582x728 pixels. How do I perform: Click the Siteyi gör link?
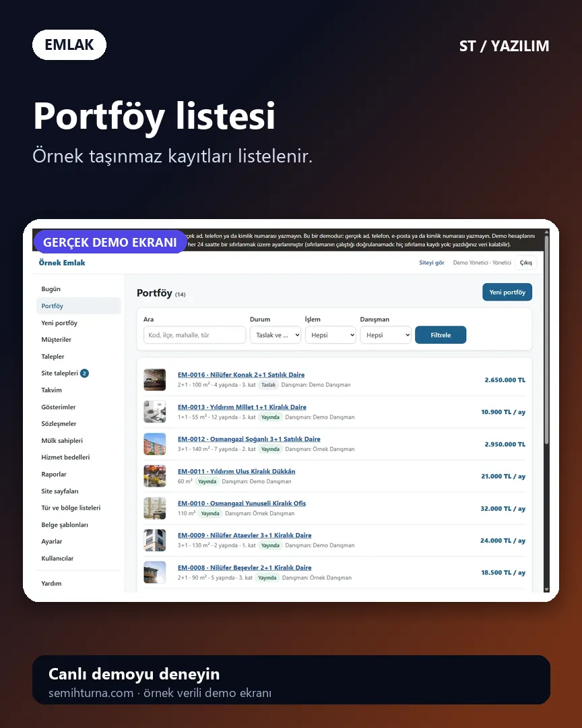432,263
